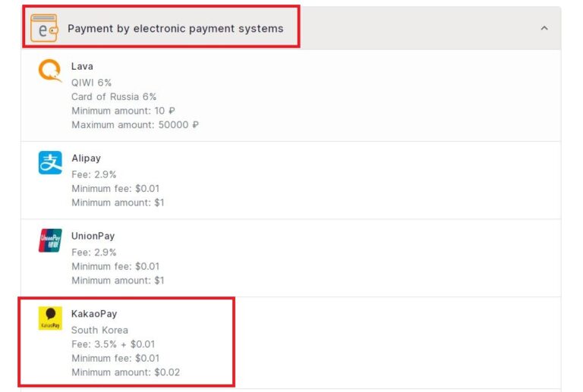The image size is (583, 392).
Task: Click Lava's "Minimum amount: 10 ₽" text
Action: click(x=123, y=111)
